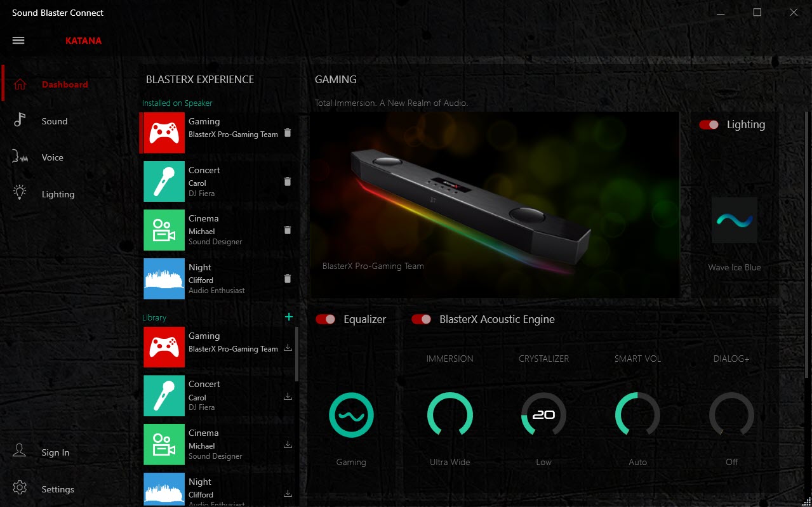Click the Dashboard home icon
The width and height of the screenshot is (812, 507).
[20, 84]
